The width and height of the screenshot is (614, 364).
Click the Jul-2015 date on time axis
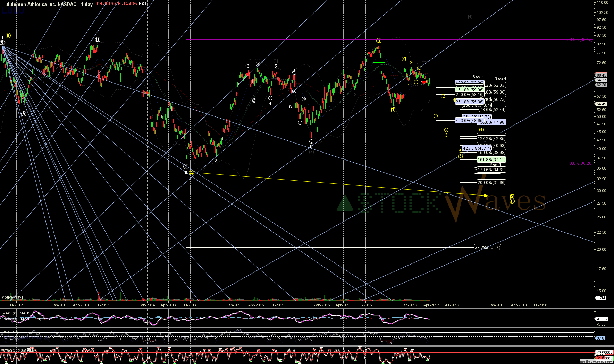click(277, 305)
